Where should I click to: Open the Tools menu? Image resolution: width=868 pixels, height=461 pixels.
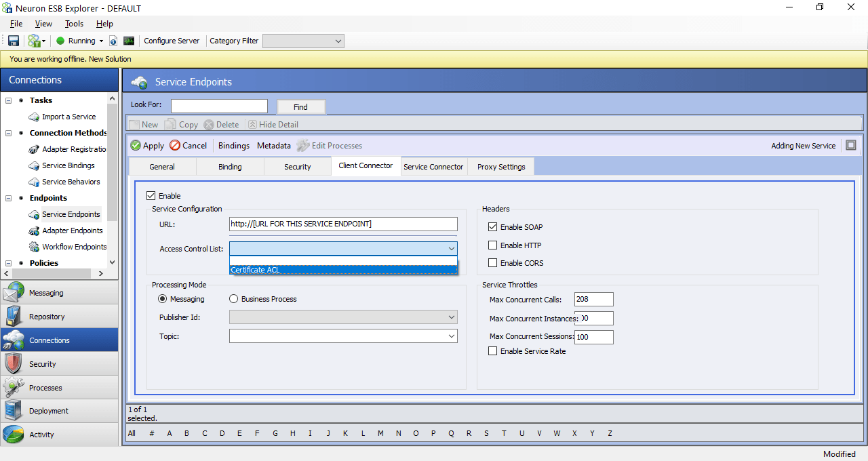click(x=74, y=24)
